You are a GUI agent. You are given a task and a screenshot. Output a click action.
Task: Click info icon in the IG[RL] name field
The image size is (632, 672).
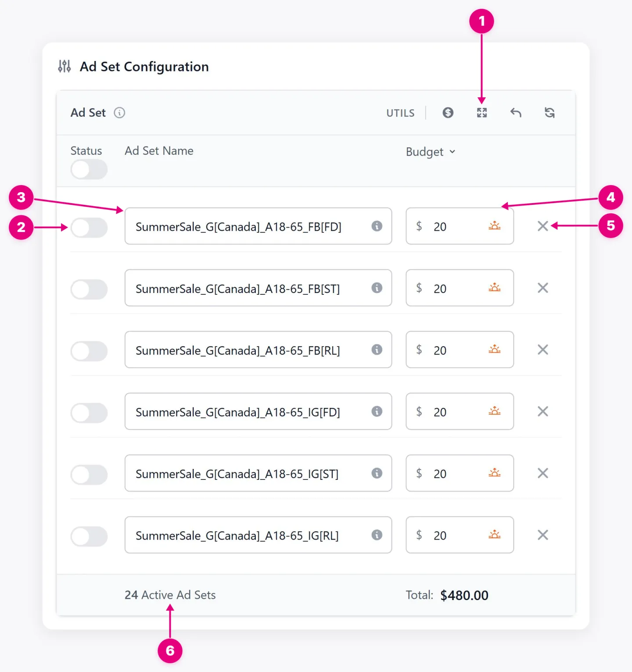[x=377, y=535]
